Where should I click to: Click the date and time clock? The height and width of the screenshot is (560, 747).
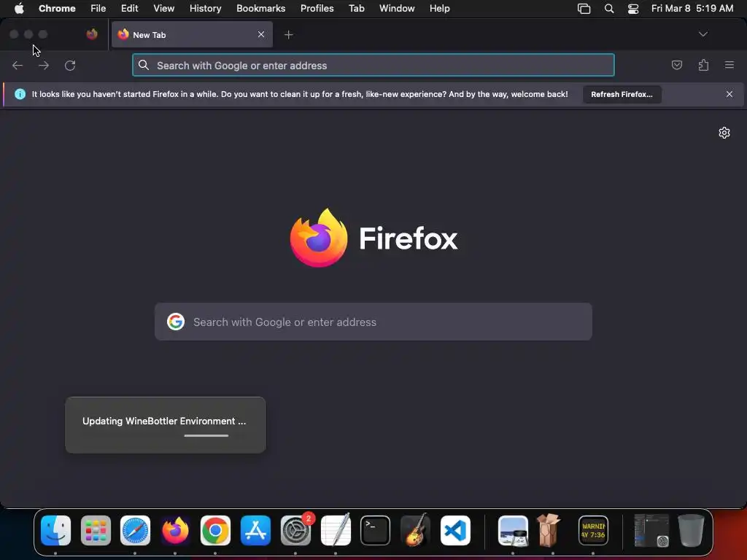[x=692, y=8]
